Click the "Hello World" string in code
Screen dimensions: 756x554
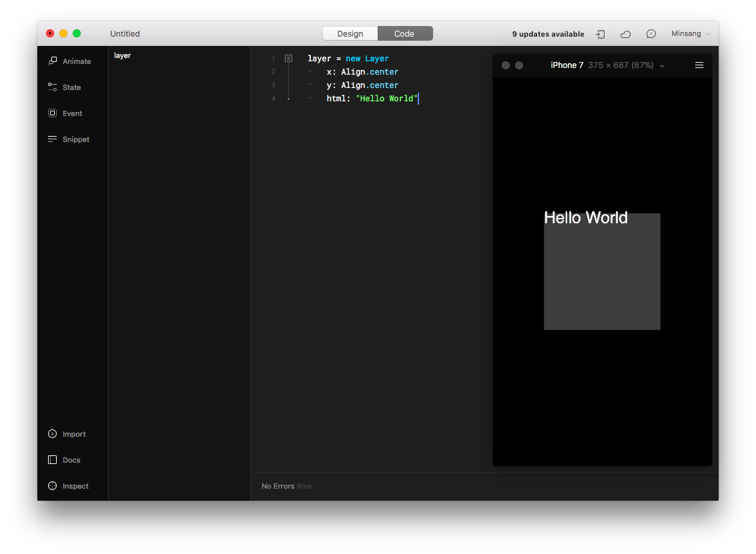coord(387,98)
